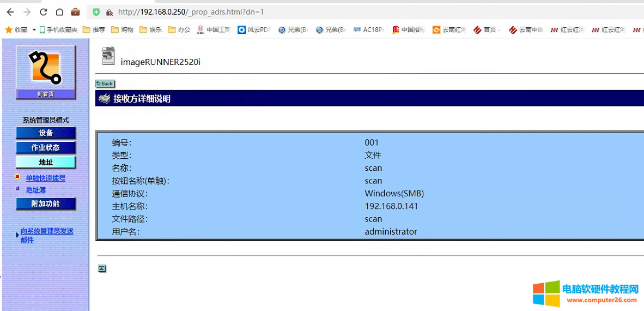Click the Back button

click(x=105, y=83)
